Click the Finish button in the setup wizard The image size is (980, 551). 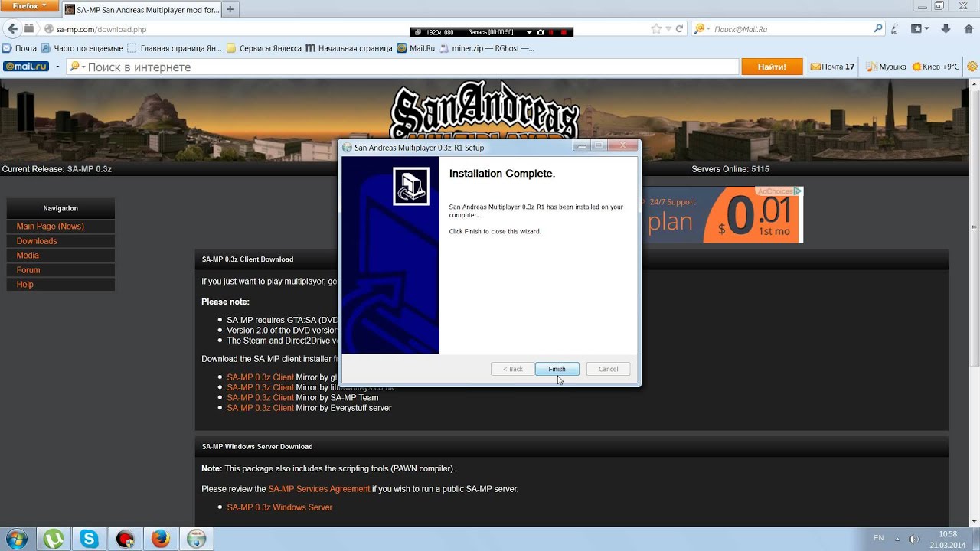pos(557,369)
